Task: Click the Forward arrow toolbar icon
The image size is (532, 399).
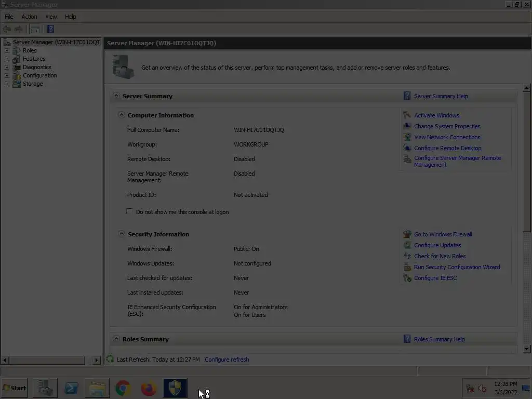Action: (18, 29)
